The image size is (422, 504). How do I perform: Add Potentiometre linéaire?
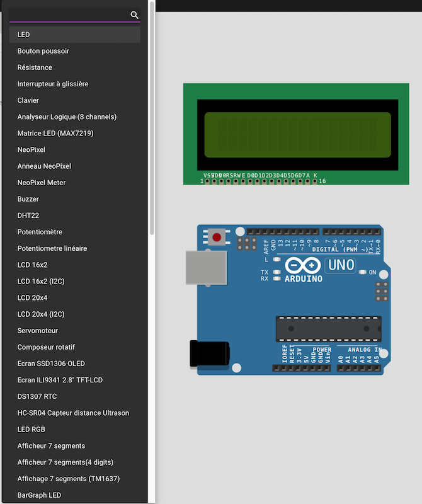(74, 248)
